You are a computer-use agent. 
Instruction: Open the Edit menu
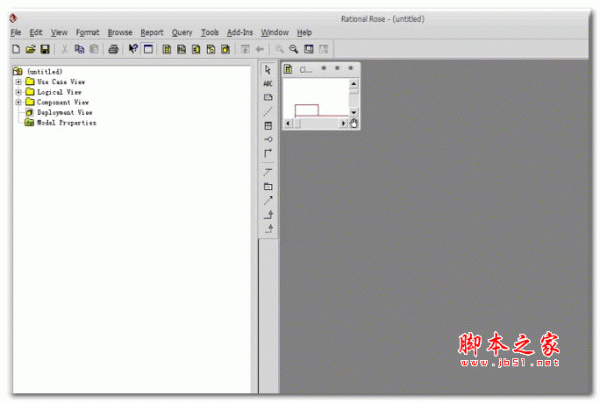click(x=36, y=33)
